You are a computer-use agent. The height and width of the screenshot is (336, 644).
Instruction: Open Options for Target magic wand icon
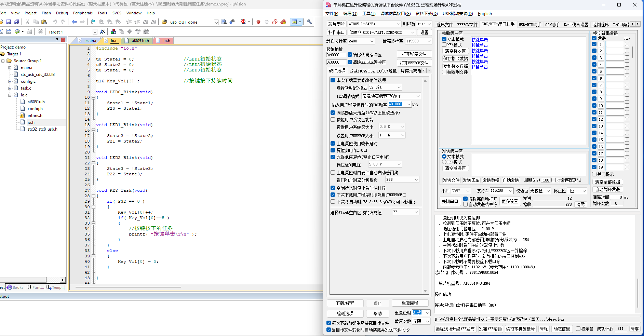click(103, 31)
